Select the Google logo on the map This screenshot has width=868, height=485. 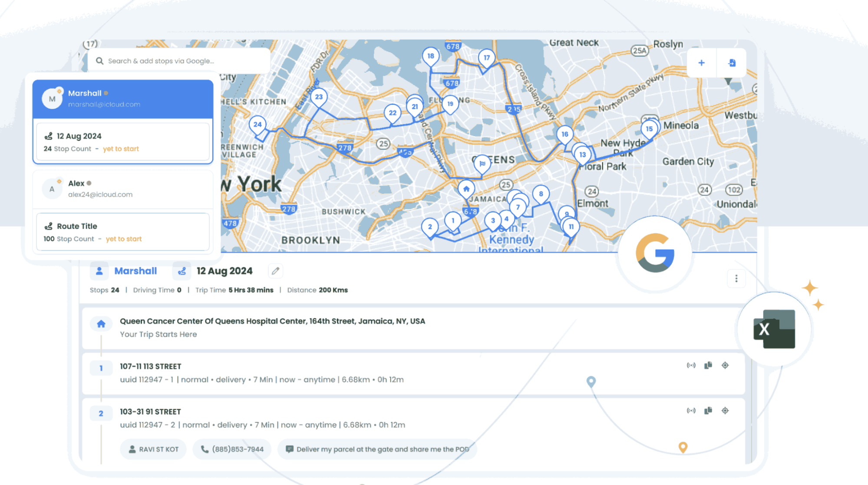point(654,253)
